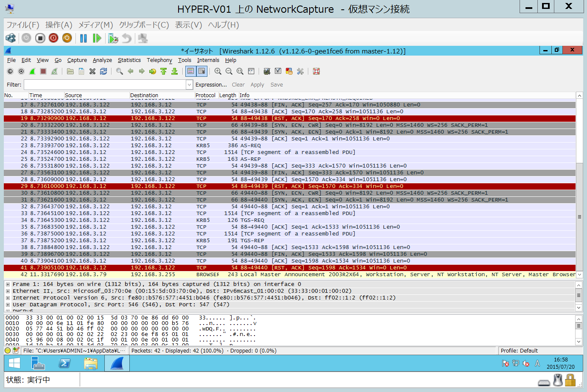Jump to the last packet

coord(175,71)
